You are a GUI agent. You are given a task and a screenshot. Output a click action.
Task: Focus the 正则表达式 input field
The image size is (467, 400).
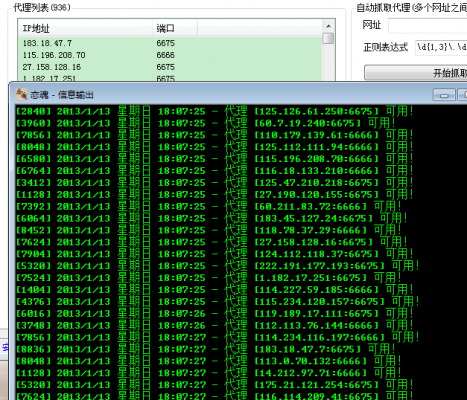tap(441, 47)
